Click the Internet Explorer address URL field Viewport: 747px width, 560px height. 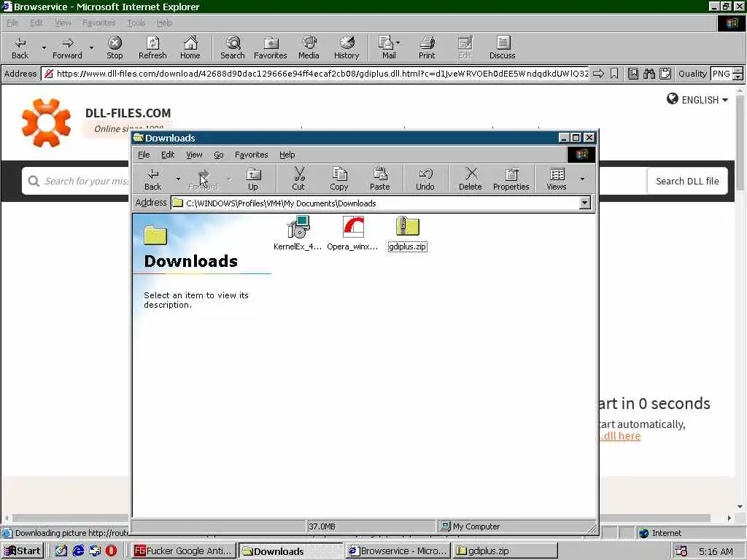tap(316, 74)
